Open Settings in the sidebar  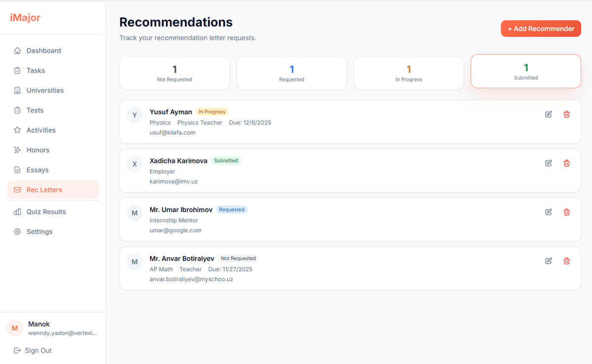[39, 232]
